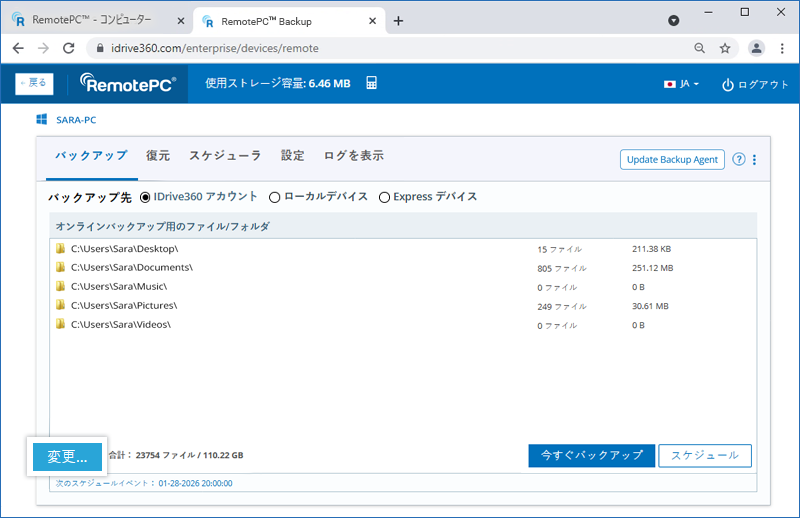The height and width of the screenshot is (518, 800).
Task: Open the help question mark icon
Action: pos(738,159)
